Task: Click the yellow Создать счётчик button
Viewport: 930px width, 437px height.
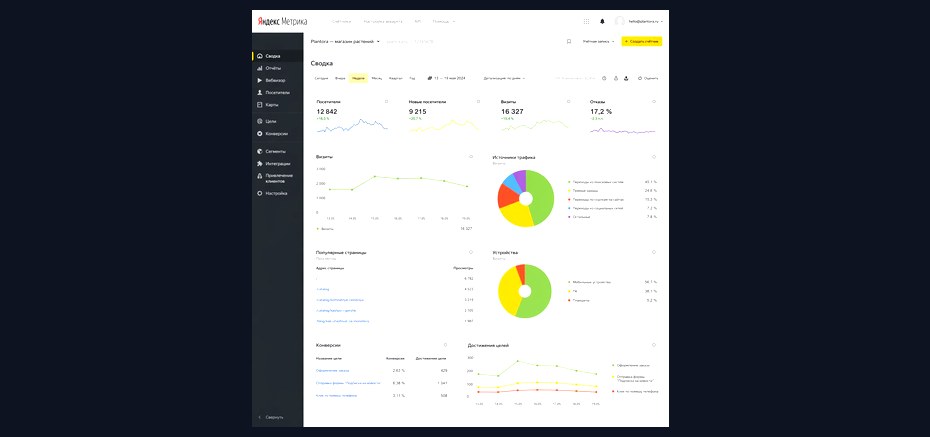Action: [642, 42]
